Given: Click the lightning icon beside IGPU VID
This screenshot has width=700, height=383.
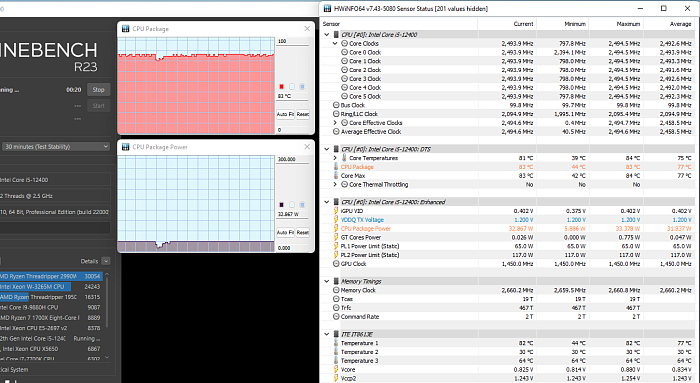Looking at the screenshot, I should click(336, 211).
